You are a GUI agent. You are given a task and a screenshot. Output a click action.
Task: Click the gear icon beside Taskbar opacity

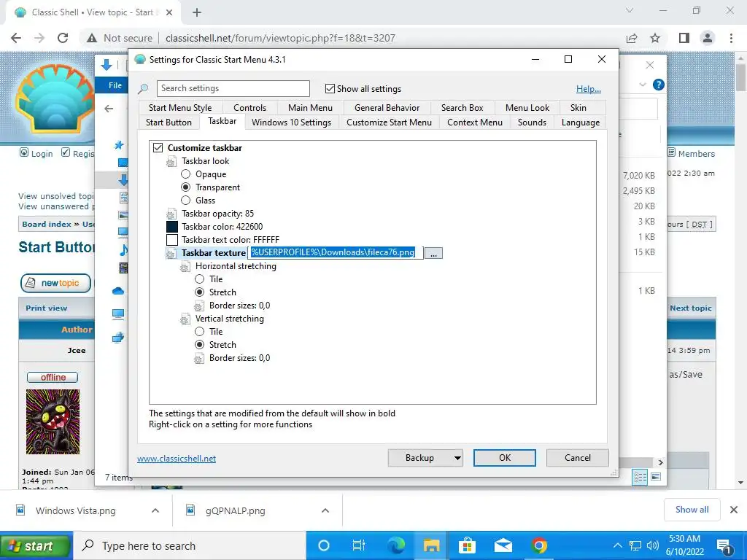click(x=171, y=214)
